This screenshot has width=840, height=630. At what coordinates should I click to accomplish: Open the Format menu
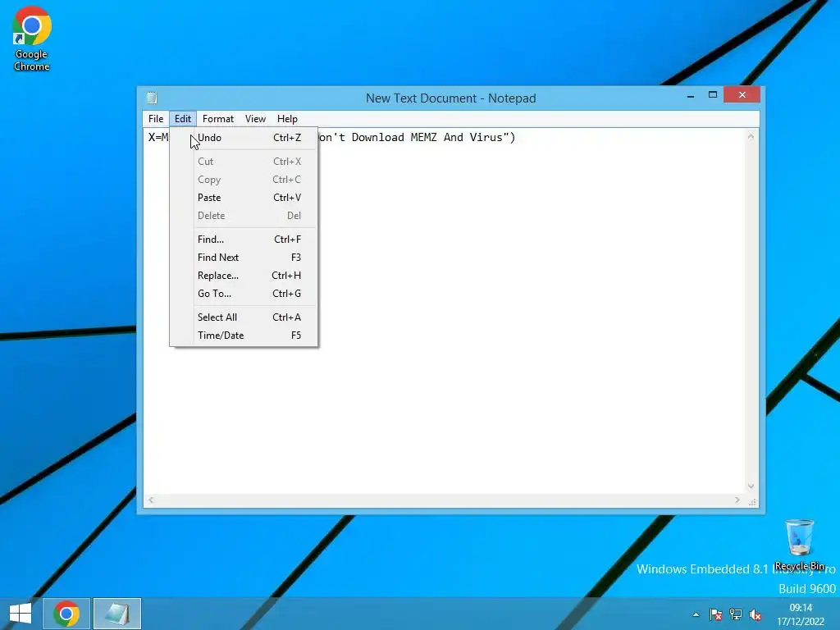218,119
